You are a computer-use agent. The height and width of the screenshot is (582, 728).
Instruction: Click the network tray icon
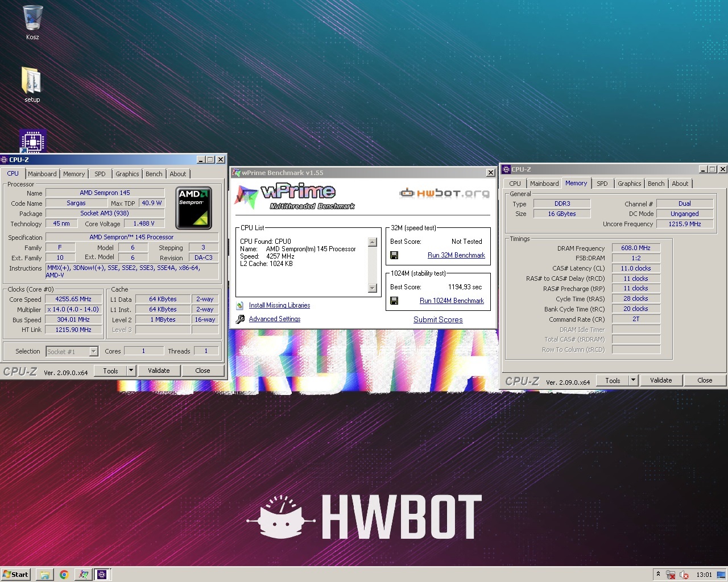(x=671, y=575)
